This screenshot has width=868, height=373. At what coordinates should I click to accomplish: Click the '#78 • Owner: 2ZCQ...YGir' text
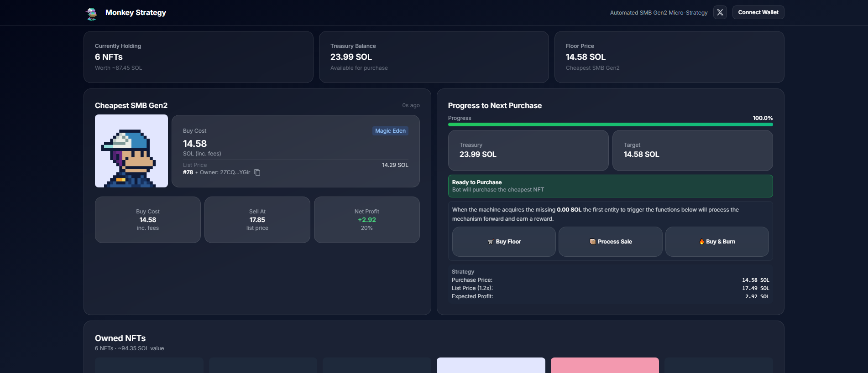[216, 172]
